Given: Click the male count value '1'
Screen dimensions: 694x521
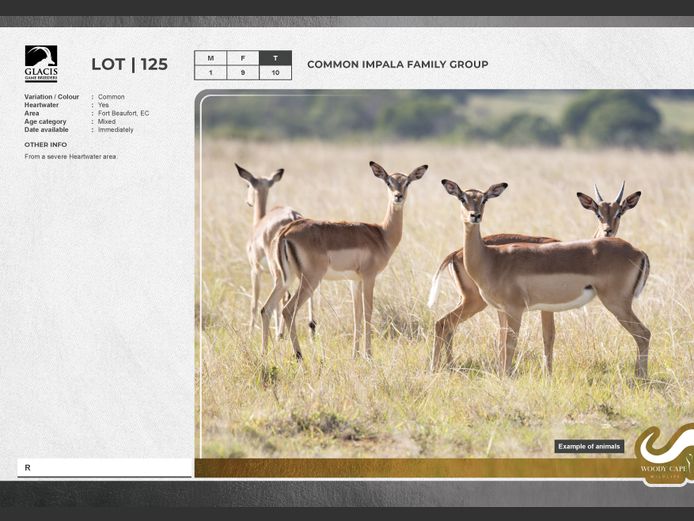Looking at the screenshot, I should [211, 73].
